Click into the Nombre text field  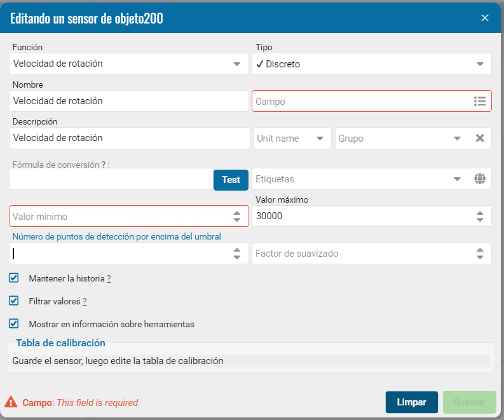click(129, 101)
